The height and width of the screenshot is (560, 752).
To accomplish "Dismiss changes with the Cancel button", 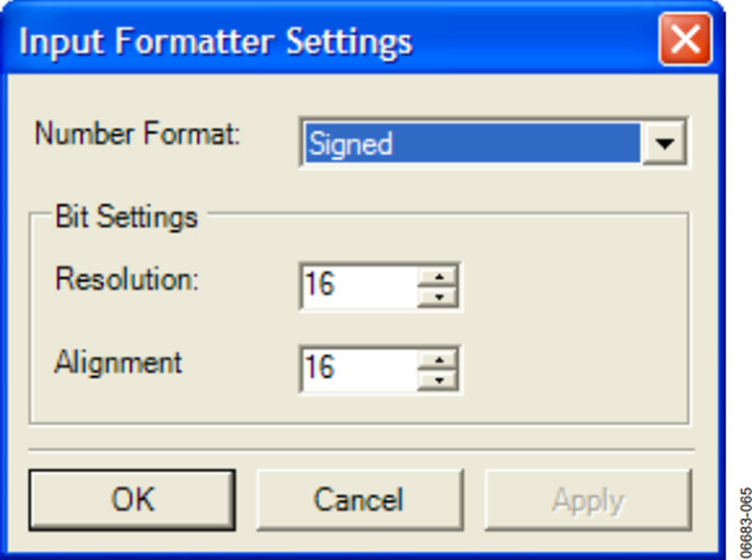I will (x=359, y=500).
